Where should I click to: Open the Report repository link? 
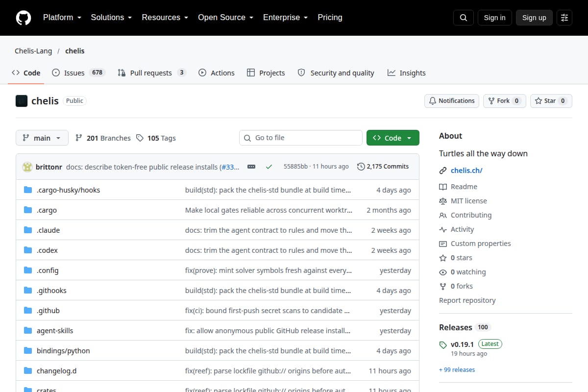tap(467, 300)
